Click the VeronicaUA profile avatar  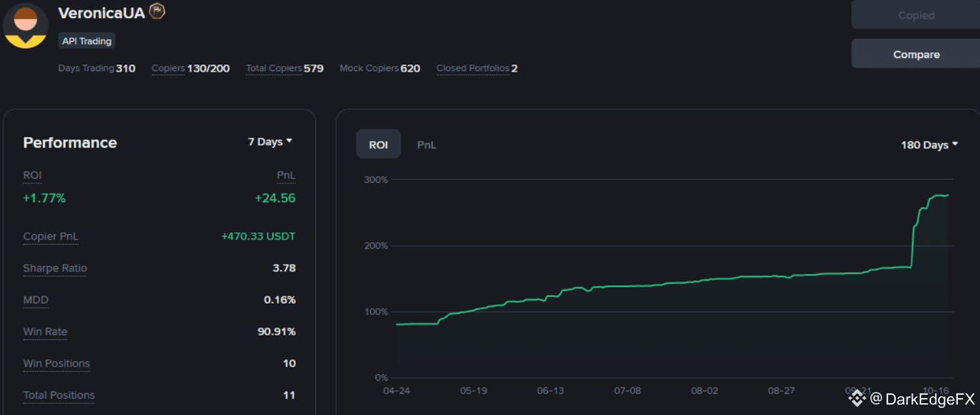coord(25,25)
